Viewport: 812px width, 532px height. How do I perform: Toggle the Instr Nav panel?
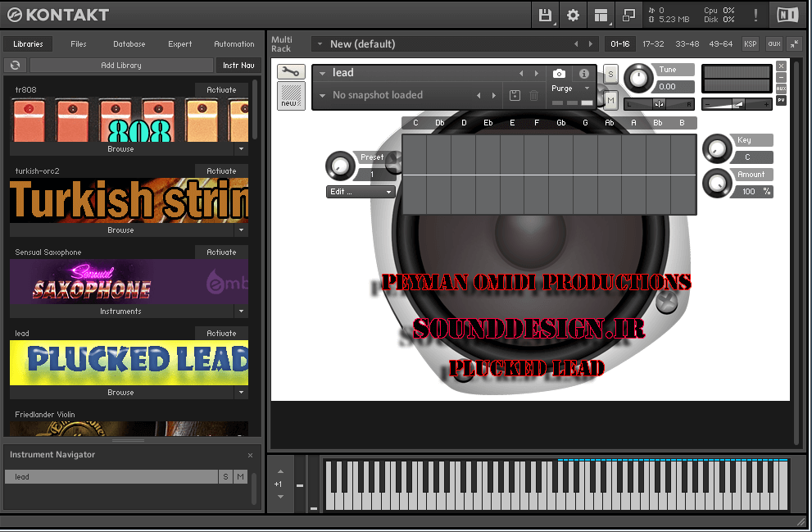pos(238,66)
